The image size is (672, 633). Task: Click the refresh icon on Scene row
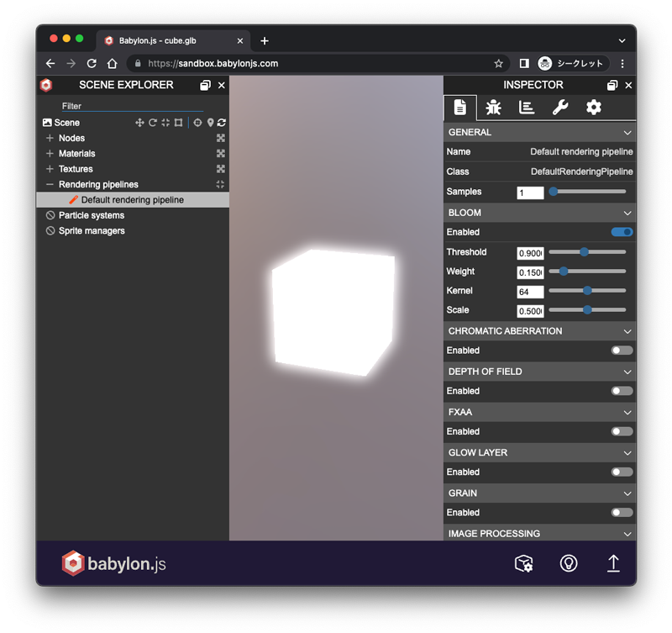click(x=222, y=123)
